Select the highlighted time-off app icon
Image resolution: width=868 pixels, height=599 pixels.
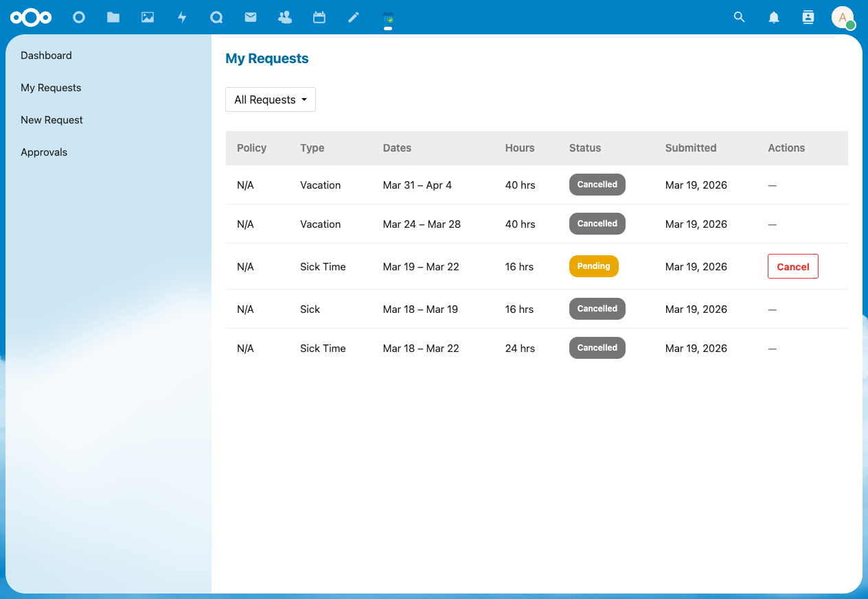tap(388, 17)
